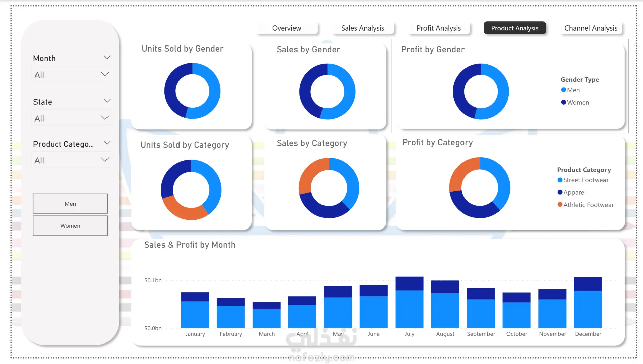The image size is (643, 364).
Task: Click the Month slicer label
Action: click(44, 58)
